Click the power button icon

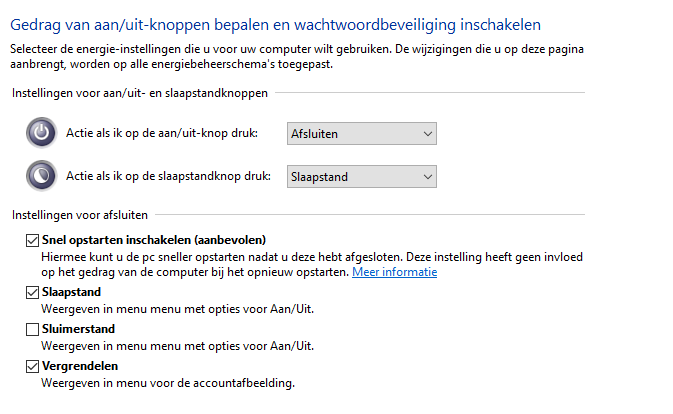click(41, 133)
